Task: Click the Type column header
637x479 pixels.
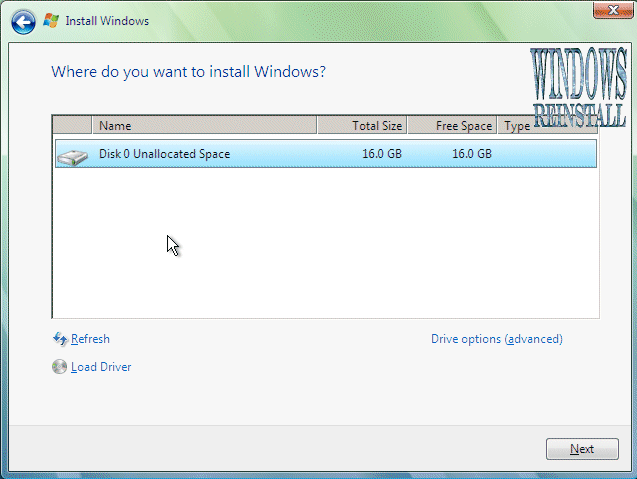Action: [x=517, y=126]
